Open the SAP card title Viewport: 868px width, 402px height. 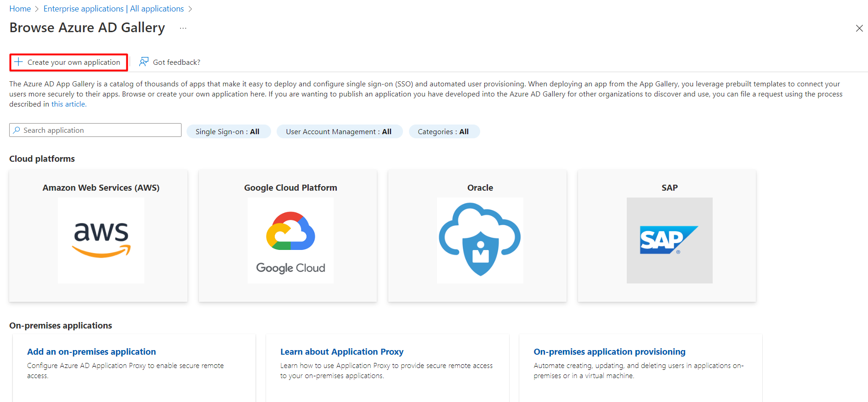pyautogui.click(x=669, y=187)
